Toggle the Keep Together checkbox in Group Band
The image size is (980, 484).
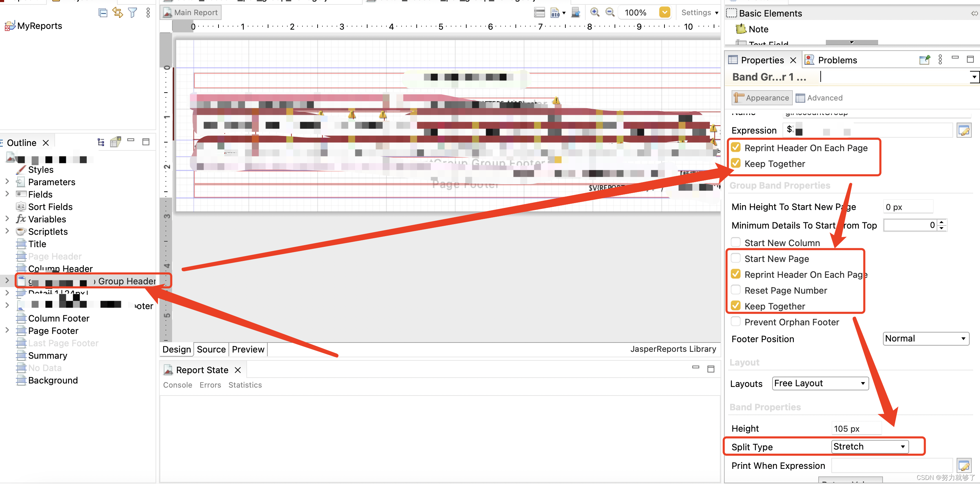[736, 306]
